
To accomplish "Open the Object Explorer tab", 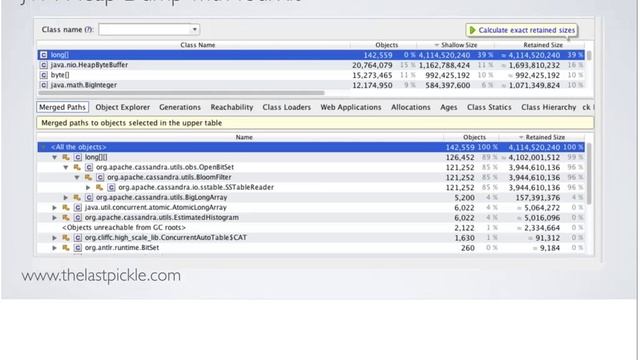I will pyautogui.click(x=122, y=107).
